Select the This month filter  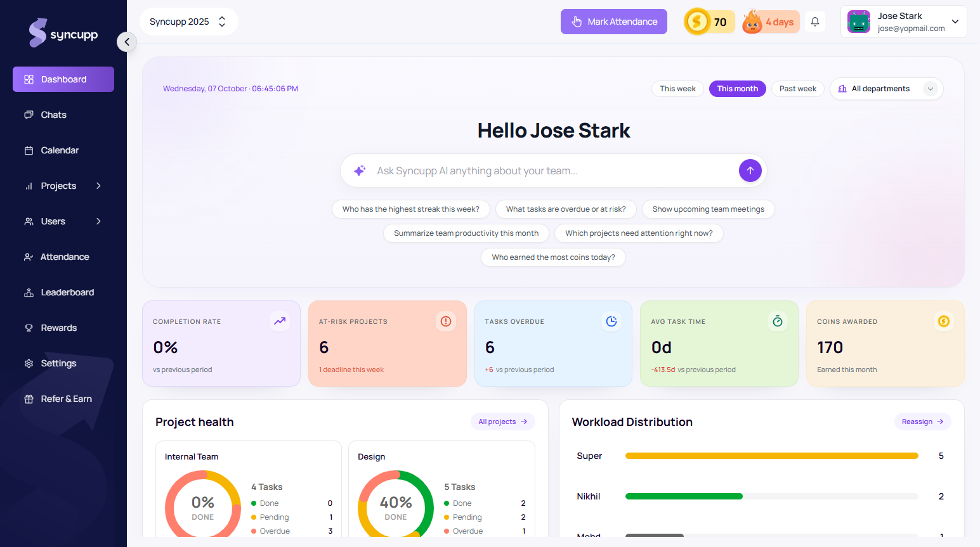(x=738, y=89)
